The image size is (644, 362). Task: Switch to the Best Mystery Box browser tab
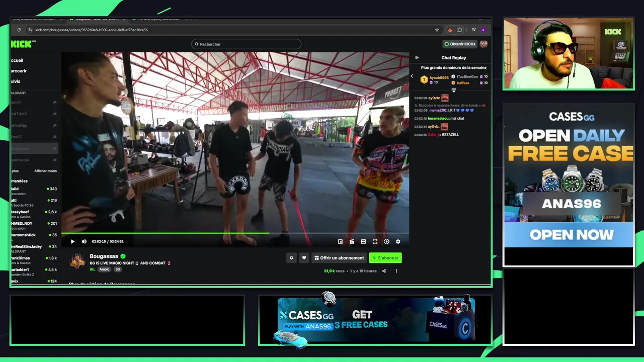[x=158, y=19]
